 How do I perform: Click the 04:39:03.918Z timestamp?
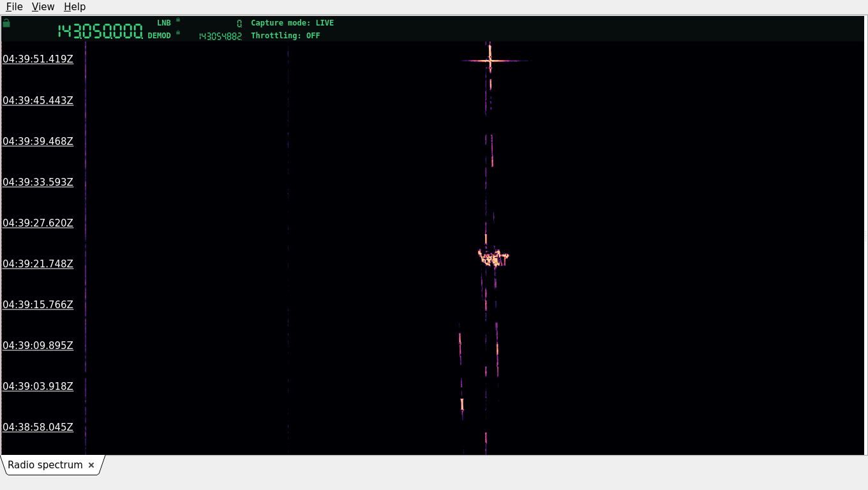(x=38, y=386)
